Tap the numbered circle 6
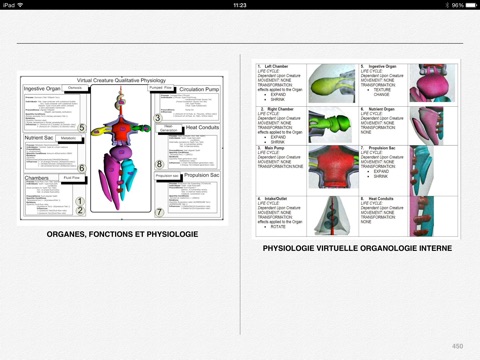The height and width of the screenshot is (360, 480). pyautogui.click(x=81, y=168)
